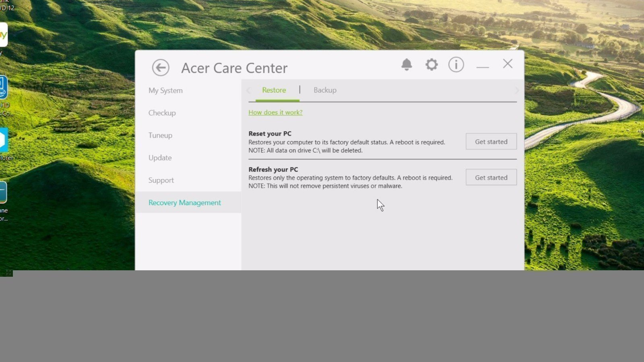Open notifications via the bell icon
This screenshot has height=362, width=644.
click(x=407, y=64)
